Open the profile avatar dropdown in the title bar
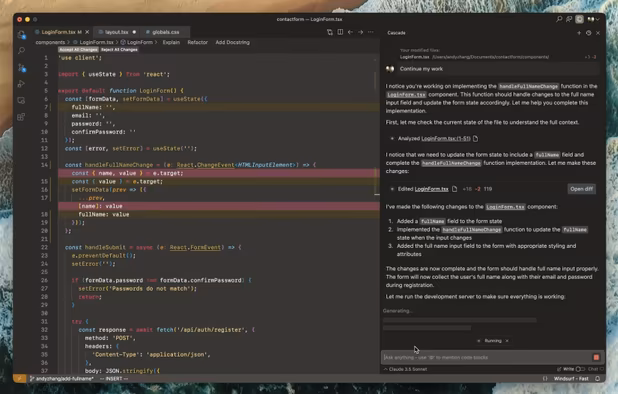The width and height of the screenshot is (618, 394). click(593, 19)
